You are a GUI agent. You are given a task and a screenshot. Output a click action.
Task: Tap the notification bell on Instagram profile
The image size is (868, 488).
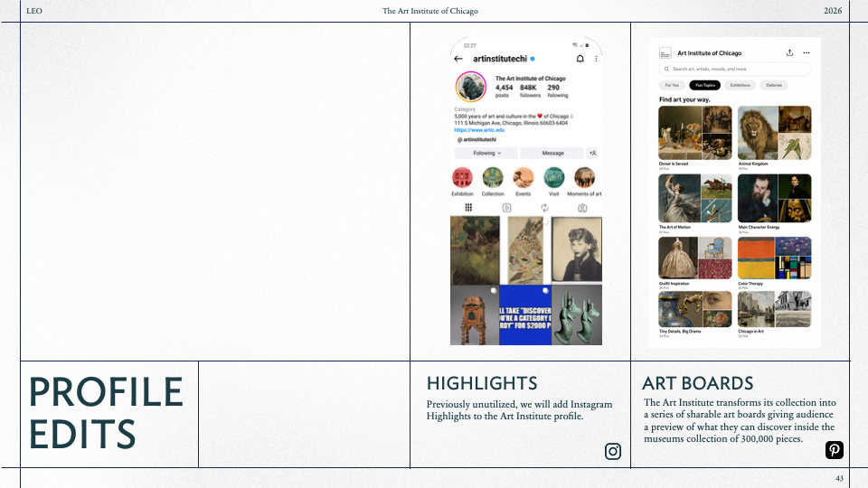click(x=580, y=59)
